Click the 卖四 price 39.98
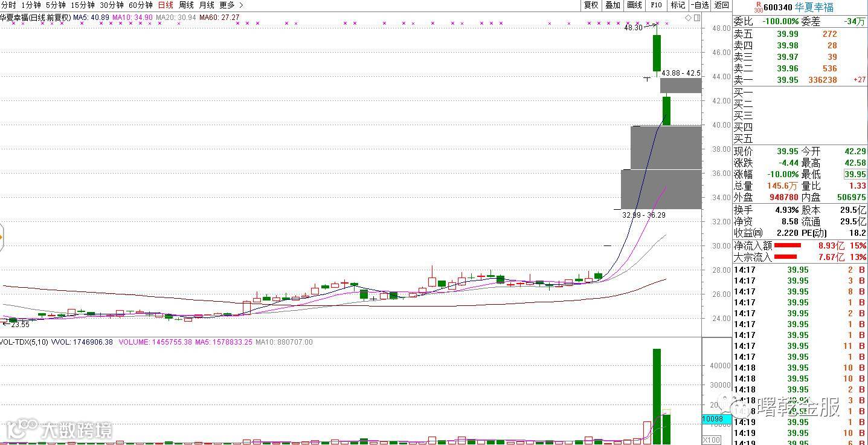Viewport: 868px width, 445px height. pyautogui.click(x=787, y=45)
